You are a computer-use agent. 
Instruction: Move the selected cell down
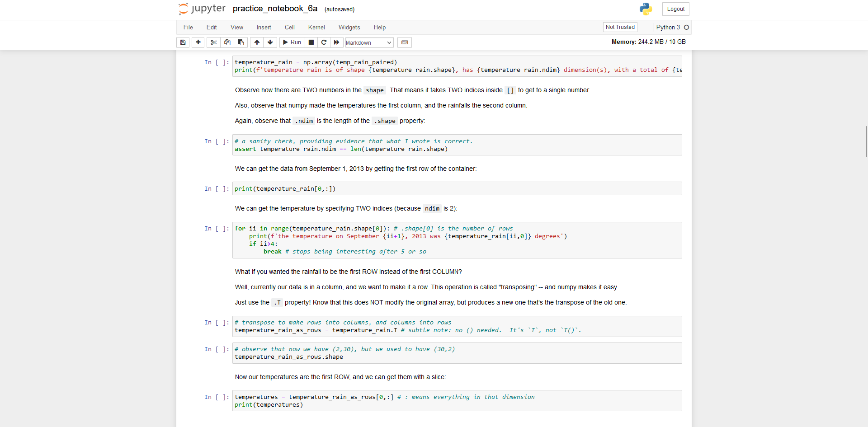(x=270, y=42)
